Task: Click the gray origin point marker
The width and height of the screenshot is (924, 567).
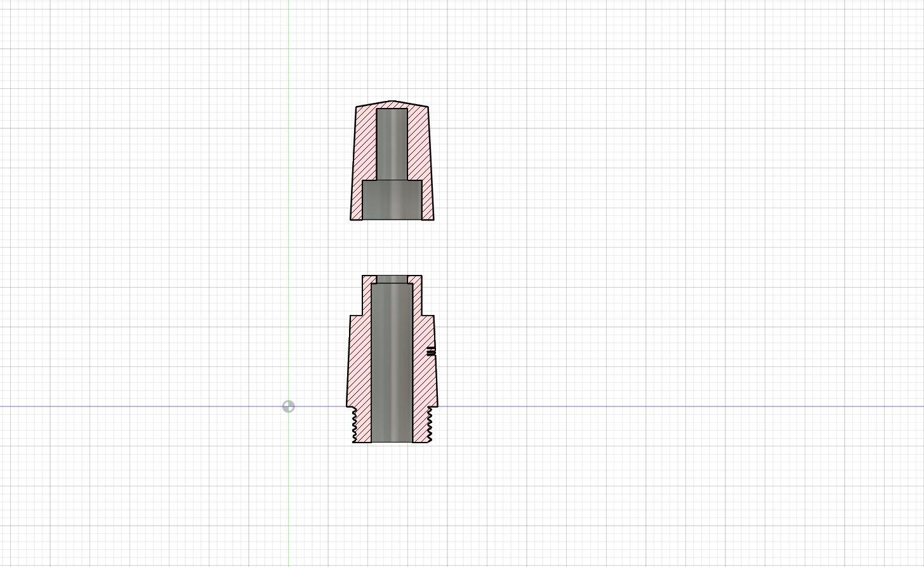Action: (x=288, y=406)
